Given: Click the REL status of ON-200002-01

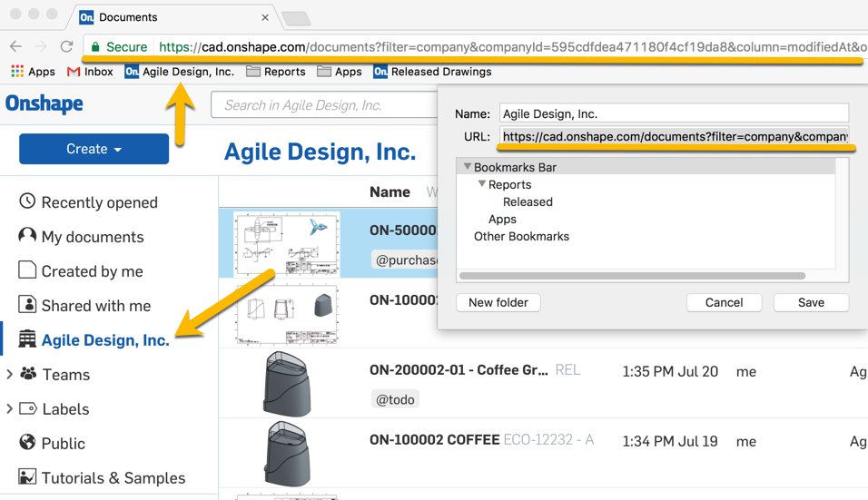Looking at the screenshot, I should [567, 370].
